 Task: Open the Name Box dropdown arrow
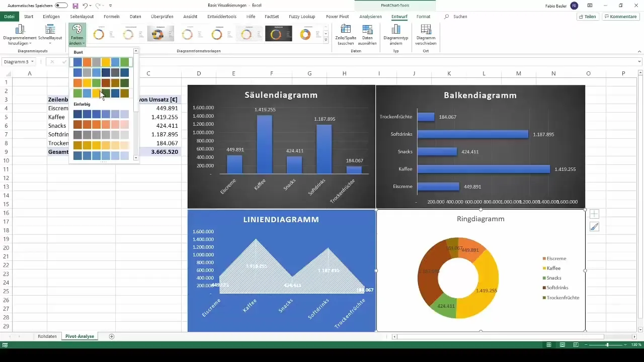click(32, 62)
